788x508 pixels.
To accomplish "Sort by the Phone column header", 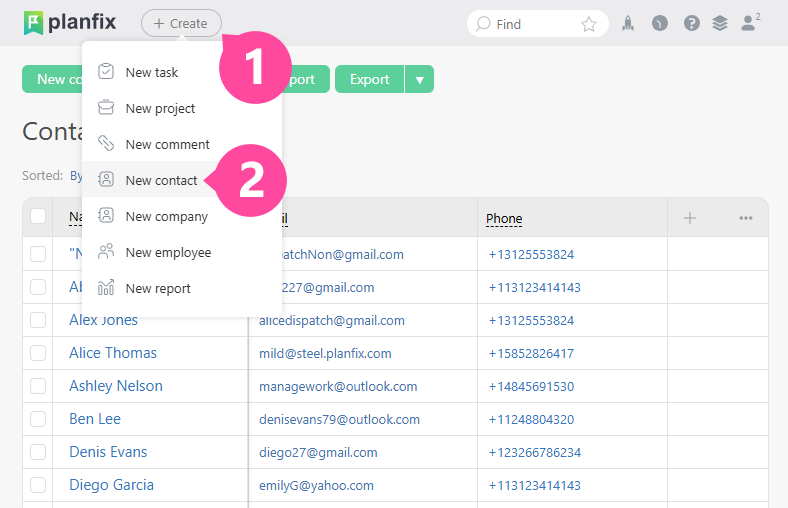I will point(504,218).
